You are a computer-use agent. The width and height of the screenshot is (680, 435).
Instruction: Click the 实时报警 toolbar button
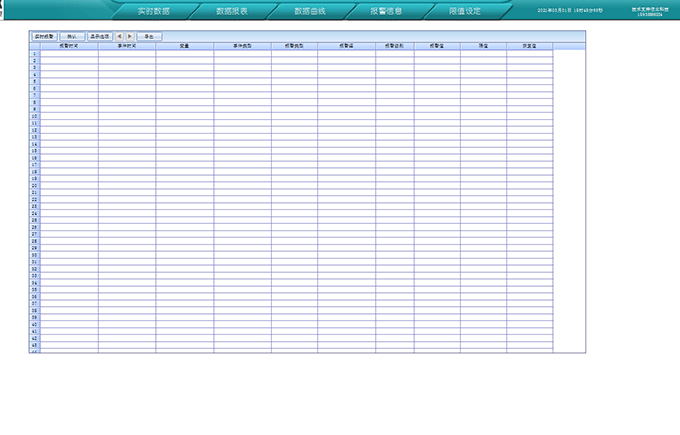click(44, 36)
